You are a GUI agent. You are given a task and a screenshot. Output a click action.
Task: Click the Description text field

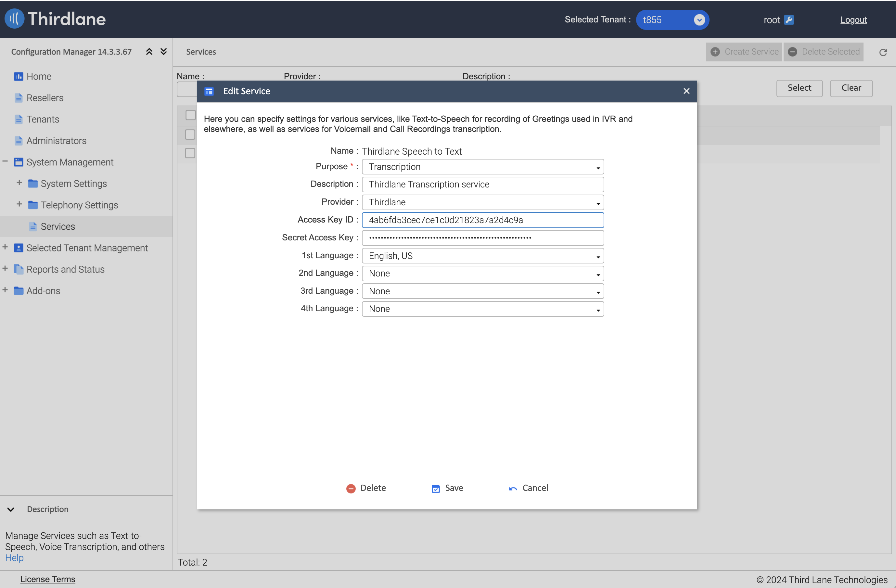coord(483,185)
